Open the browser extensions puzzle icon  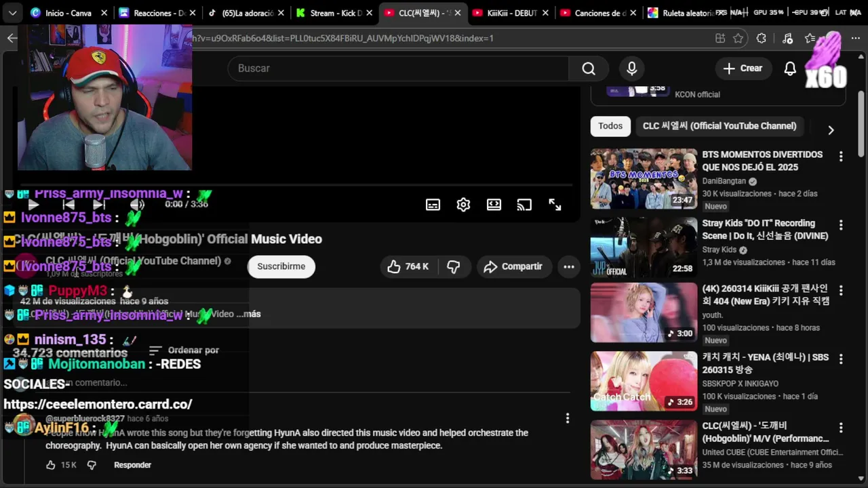[x=762, y=39]
